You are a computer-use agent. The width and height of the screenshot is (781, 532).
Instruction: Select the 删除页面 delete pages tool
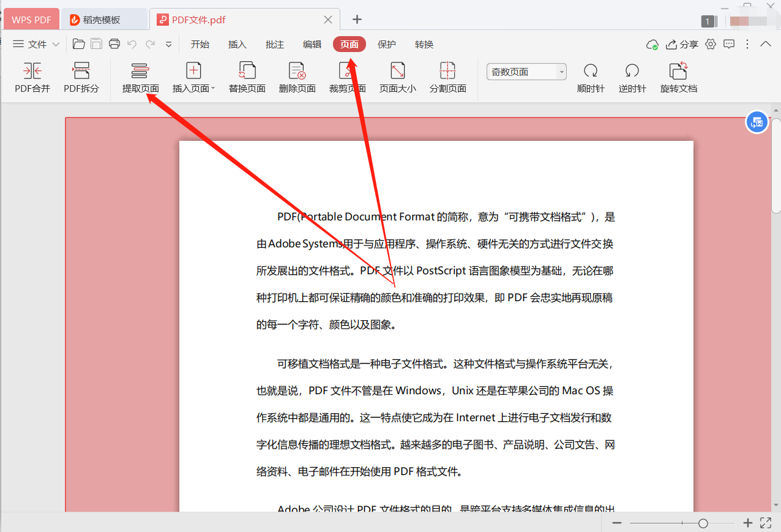pyautogui.click(x=297, y=77)
